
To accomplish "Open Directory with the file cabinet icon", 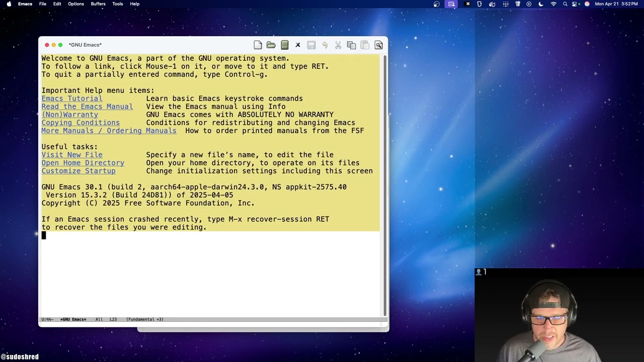I will [x=285, y=45].
